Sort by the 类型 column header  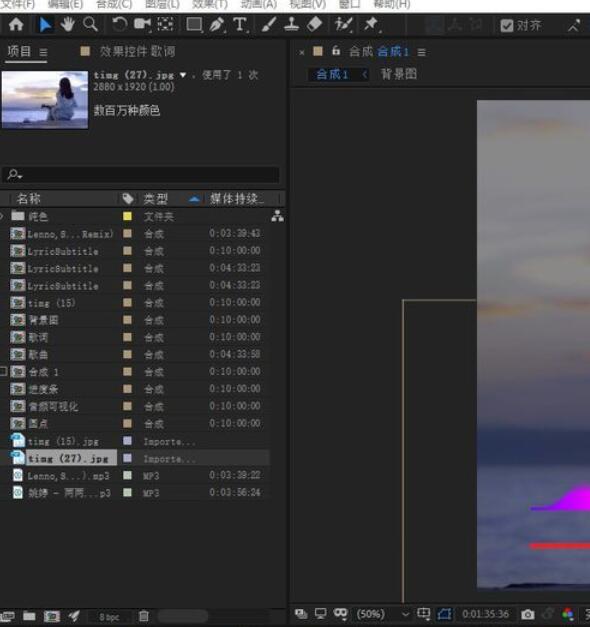tap(156, 199)
